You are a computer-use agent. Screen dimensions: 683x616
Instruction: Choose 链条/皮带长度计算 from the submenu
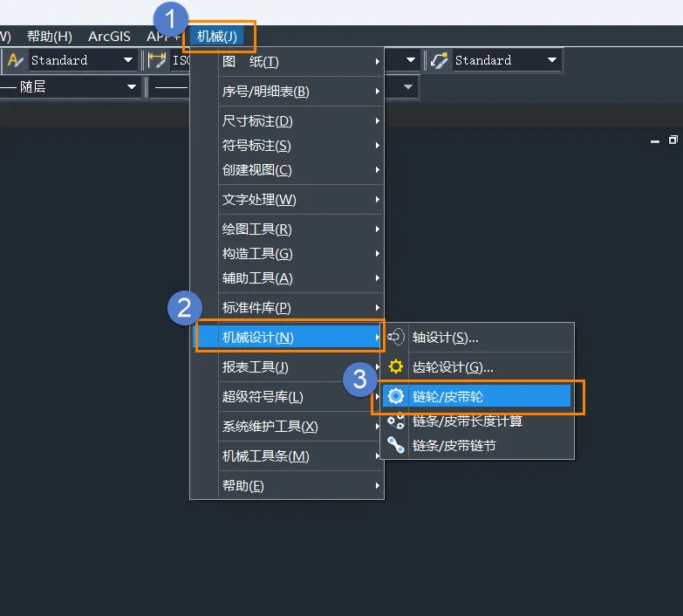[477, 421]
